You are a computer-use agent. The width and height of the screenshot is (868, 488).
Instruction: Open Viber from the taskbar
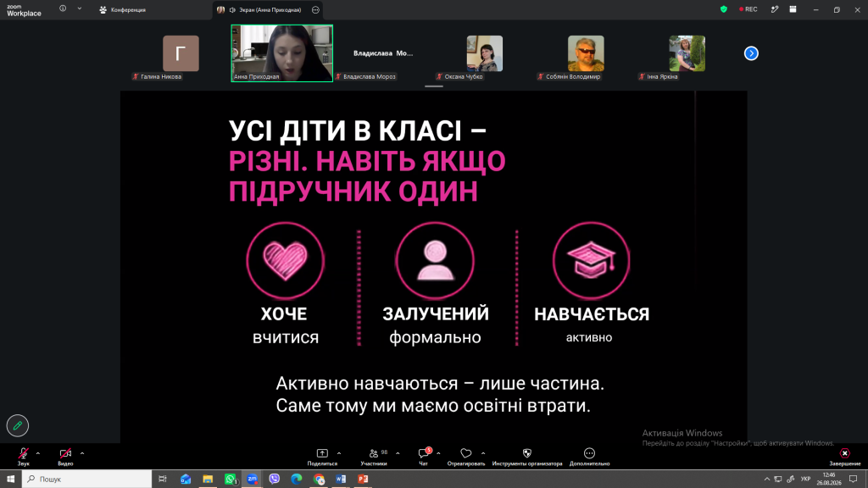point(275,480)
